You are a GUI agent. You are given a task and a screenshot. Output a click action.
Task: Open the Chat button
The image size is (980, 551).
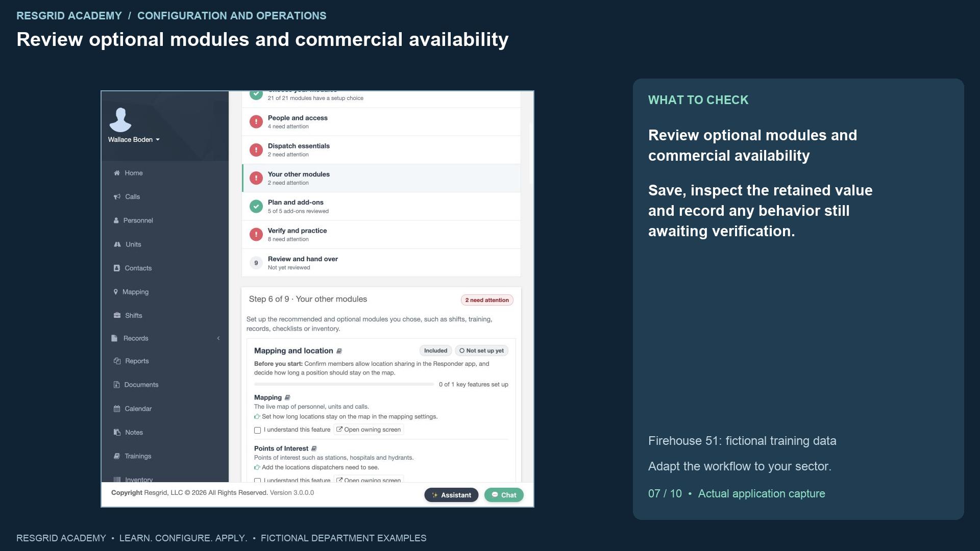click(x=504, y=495)
